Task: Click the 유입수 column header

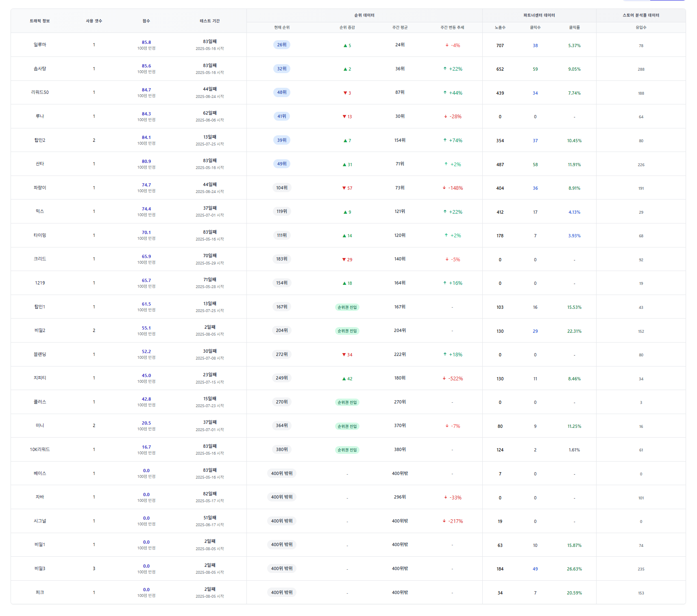Action: 641,27
